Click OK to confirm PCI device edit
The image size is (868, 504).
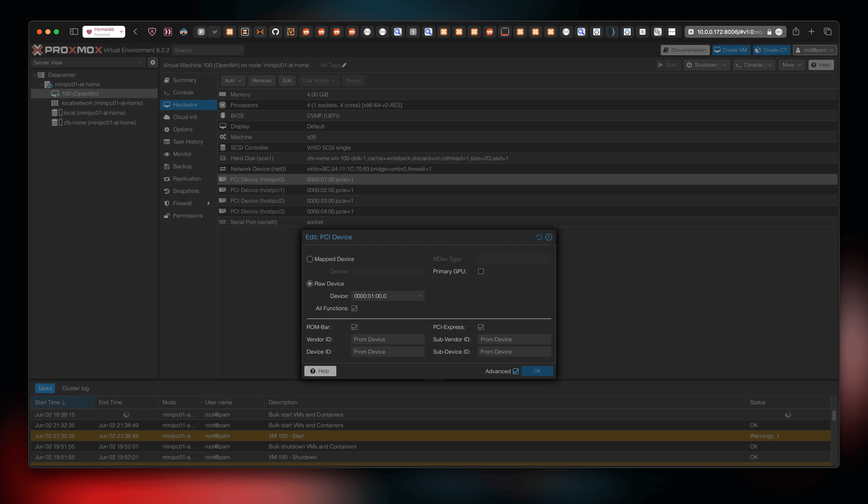pos(537,371)
